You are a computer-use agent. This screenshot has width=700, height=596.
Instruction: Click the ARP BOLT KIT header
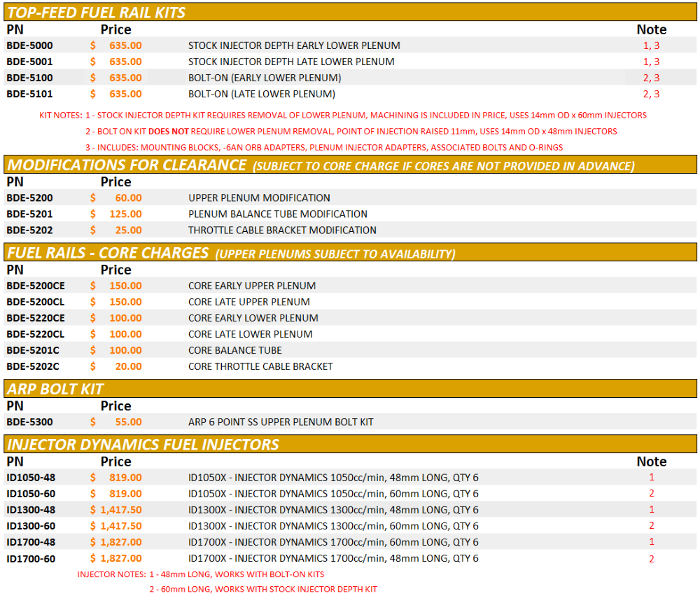(350, 389)
